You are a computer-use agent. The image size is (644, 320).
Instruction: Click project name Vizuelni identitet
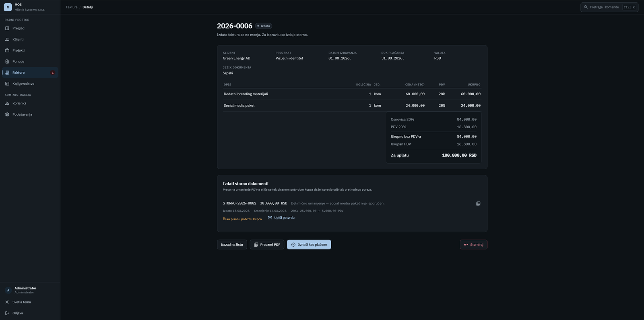289,58
